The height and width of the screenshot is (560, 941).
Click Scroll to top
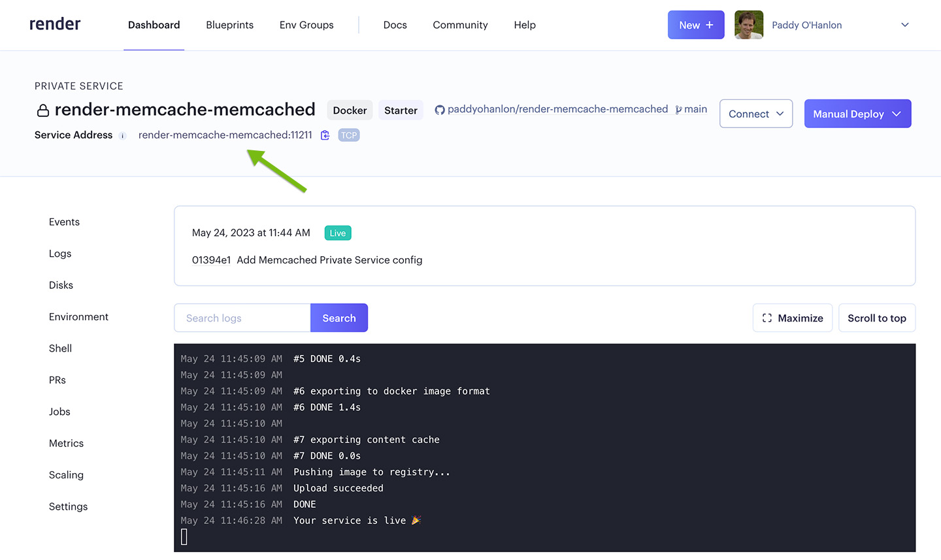[877, 318]
